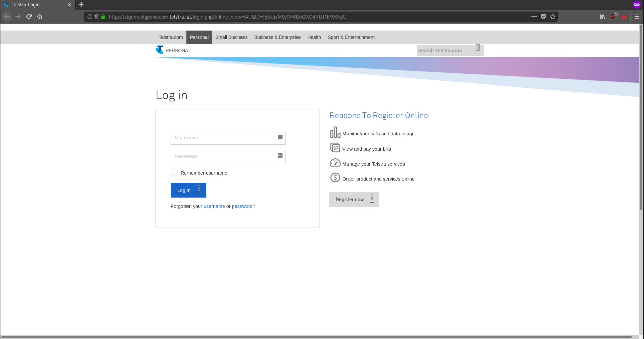
Task: Click the 'Remember username' label text
Action: click(x=204, y=173)
